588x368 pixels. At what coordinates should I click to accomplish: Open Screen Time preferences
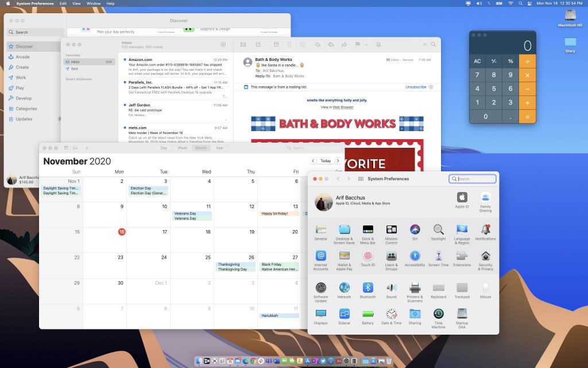coord(438,259)
